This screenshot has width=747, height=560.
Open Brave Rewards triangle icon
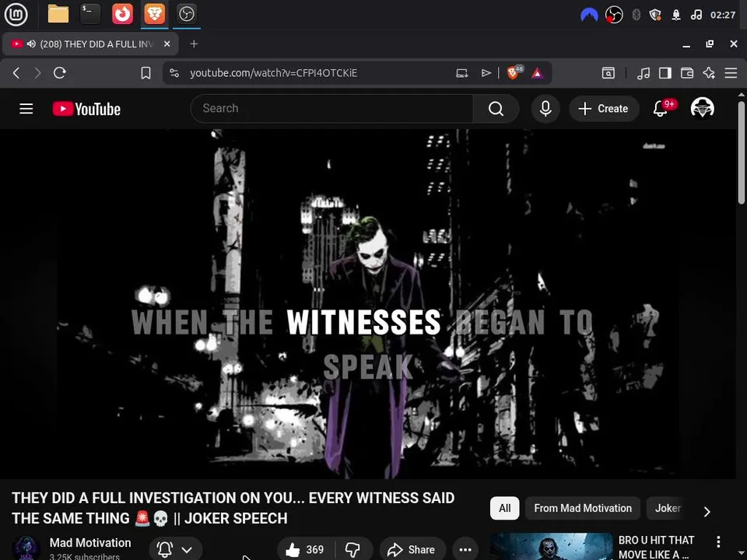pos(538,73)
